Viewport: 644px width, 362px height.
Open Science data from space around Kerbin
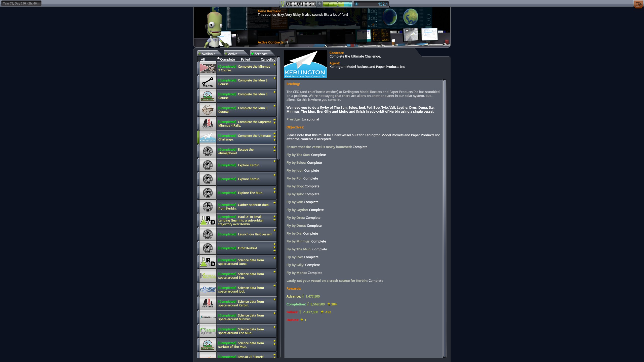pyautogui.click(x=237, y=303)
